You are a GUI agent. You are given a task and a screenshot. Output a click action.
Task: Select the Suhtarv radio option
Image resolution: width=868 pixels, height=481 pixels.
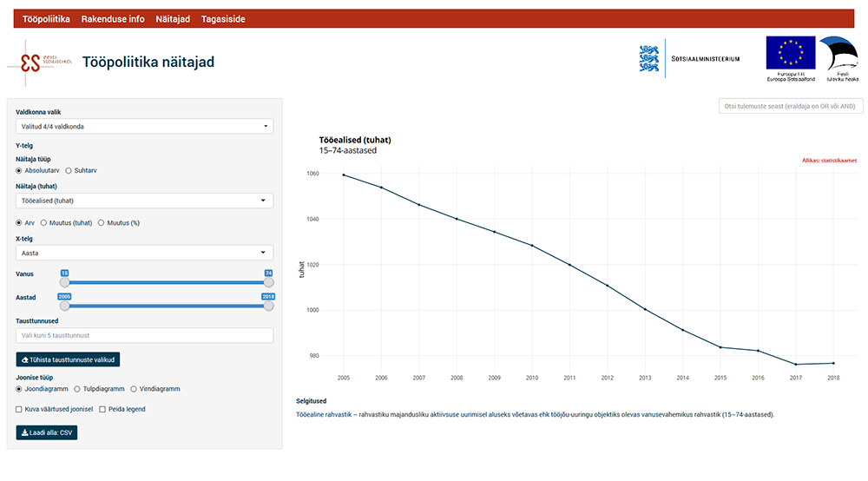(69, 170)
